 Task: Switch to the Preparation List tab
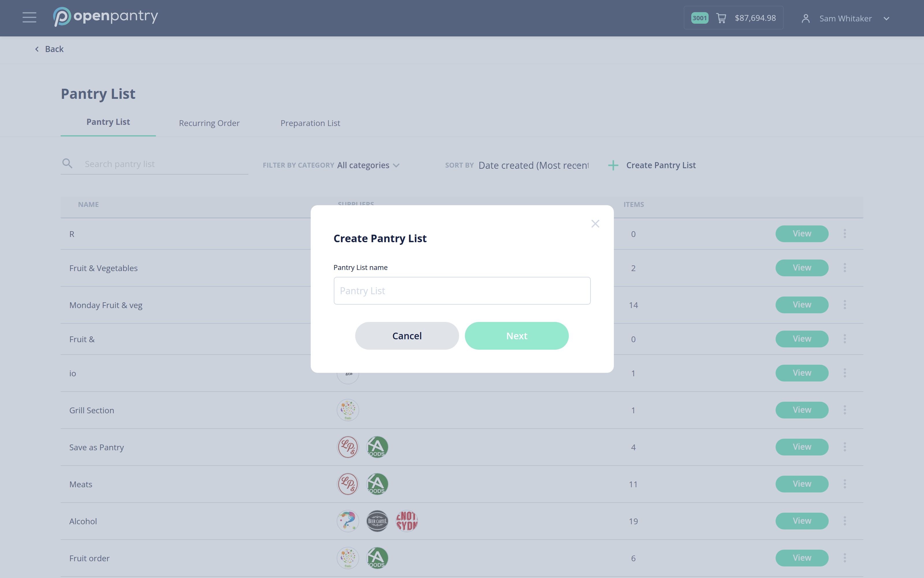310,123
